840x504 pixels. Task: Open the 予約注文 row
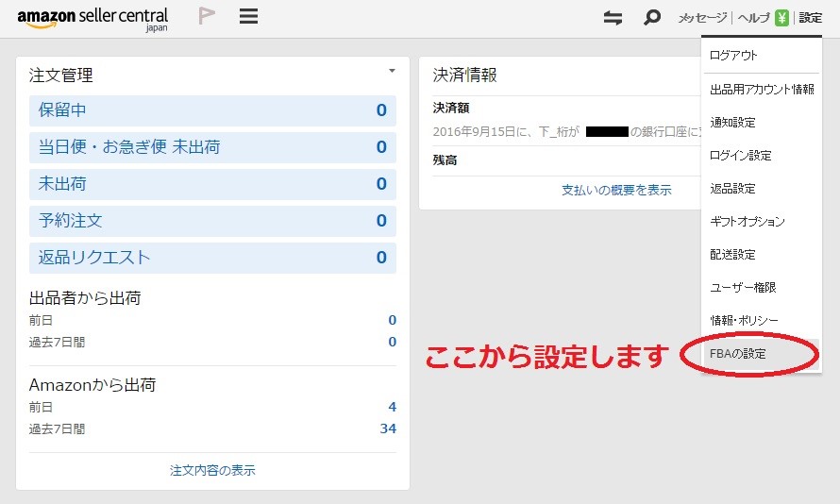point(212,221)
